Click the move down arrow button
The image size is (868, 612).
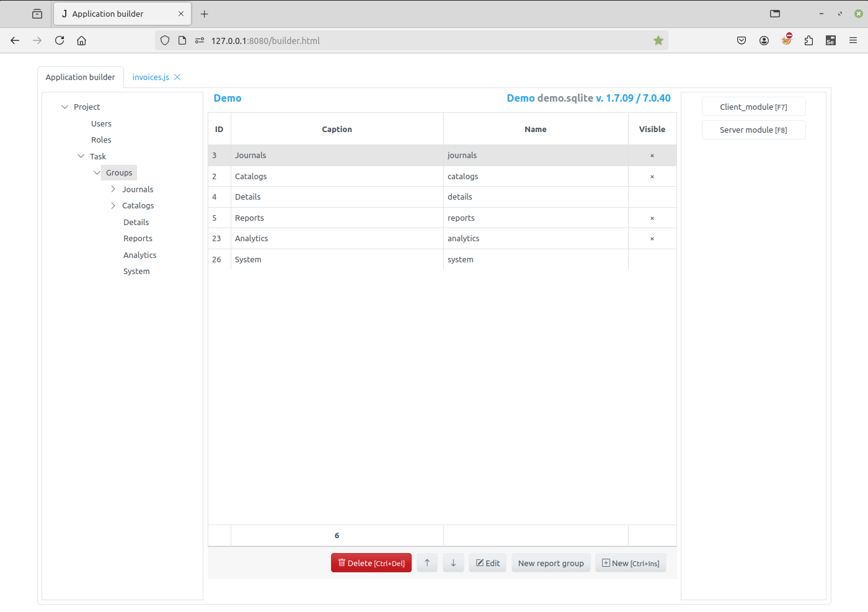tap(453, 563)
